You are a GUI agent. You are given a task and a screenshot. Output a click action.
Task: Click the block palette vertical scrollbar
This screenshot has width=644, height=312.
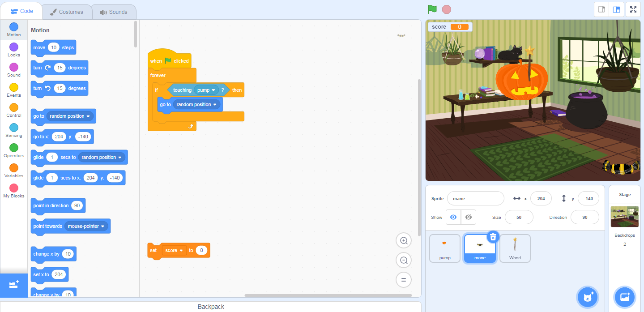click(x=136, y=34)
